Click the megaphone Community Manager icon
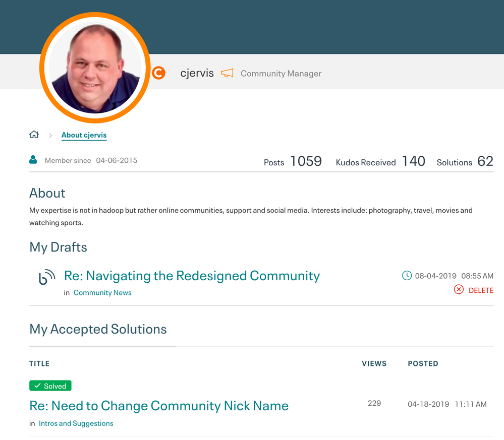The width and height of the screenshot is (504, 440). point(227,73)
